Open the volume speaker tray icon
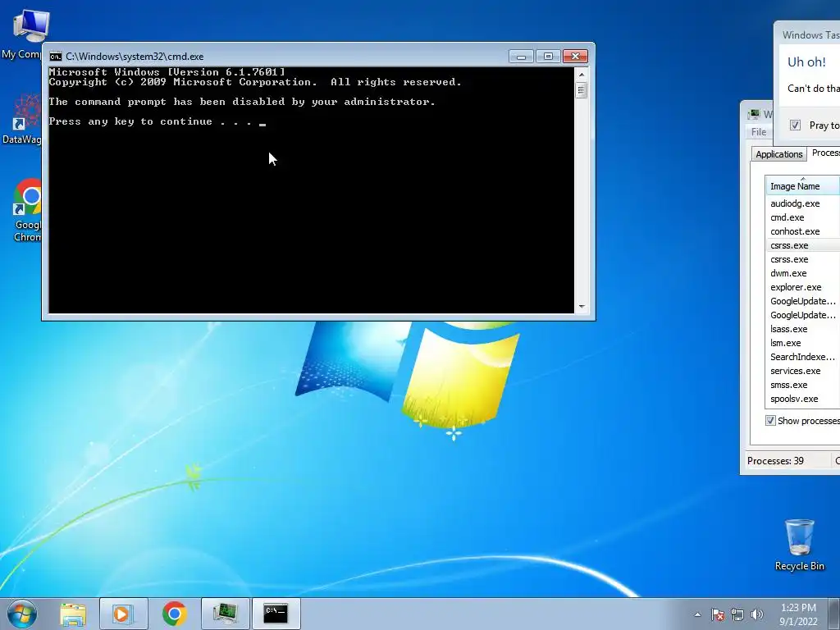The width and height of the screenshot is (840, 630). (x=757, y=614)
